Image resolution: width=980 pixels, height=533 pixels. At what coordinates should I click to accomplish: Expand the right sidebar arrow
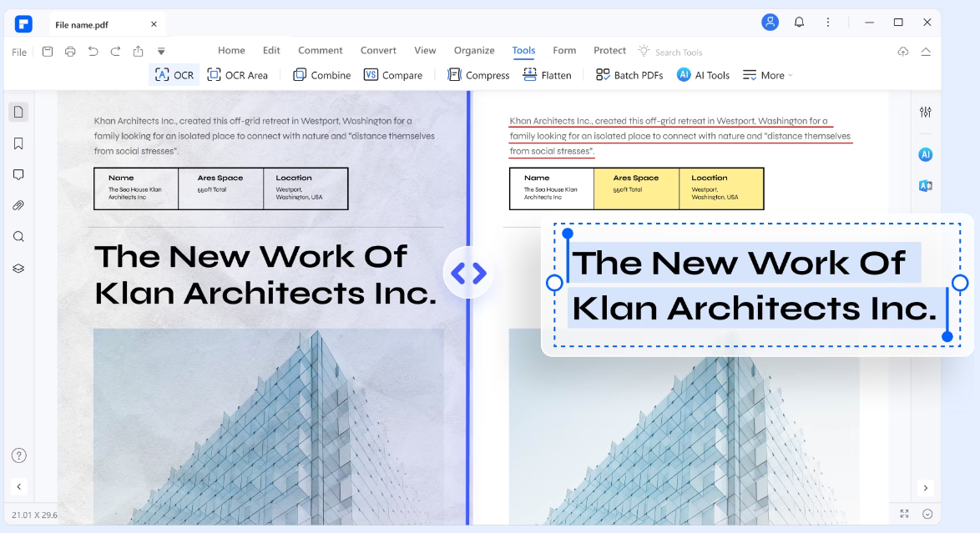[926, 488]
